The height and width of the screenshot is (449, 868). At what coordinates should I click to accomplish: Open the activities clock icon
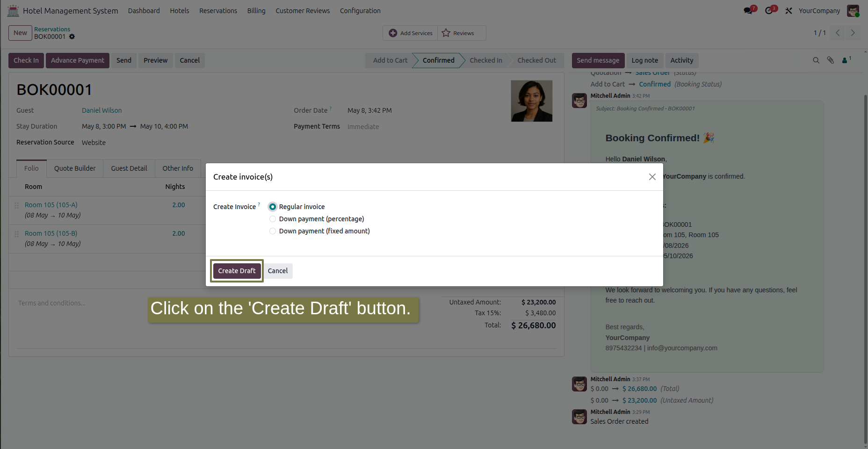(x=769, y=10)
